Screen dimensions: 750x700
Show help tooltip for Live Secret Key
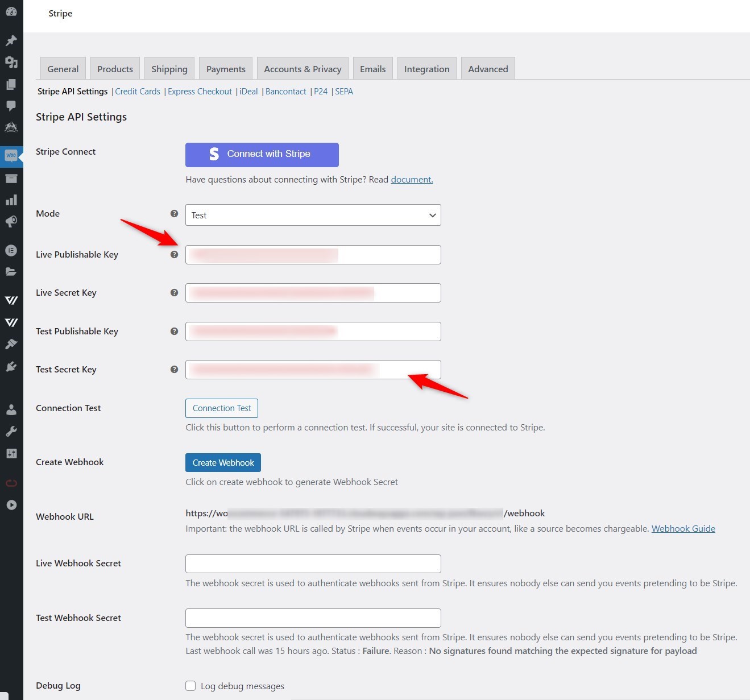pos(175,292)
